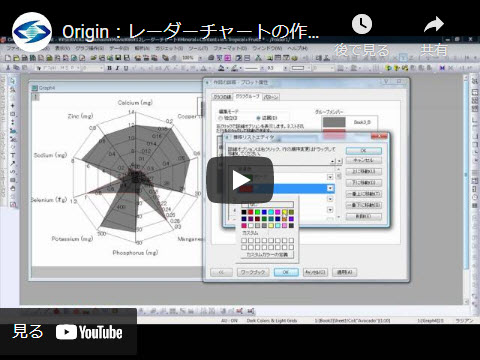
Task: Select the first edit mode radio button
Action: pyautogui.click(x=220, y=118)
